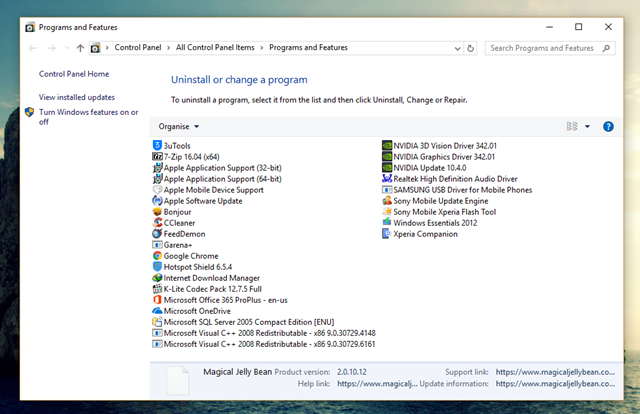
Task: Click the window title bar system icon
Action: pyautogui.click(x=30, y=27)
